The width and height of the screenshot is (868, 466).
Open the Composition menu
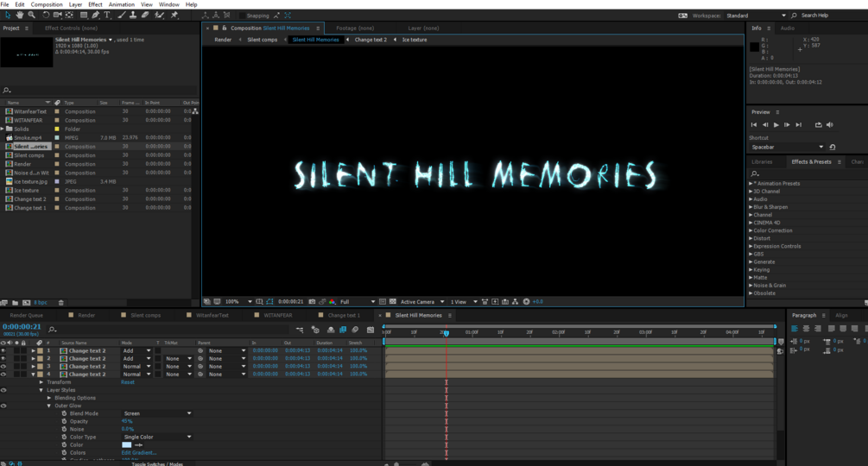(x=47, y=4)
